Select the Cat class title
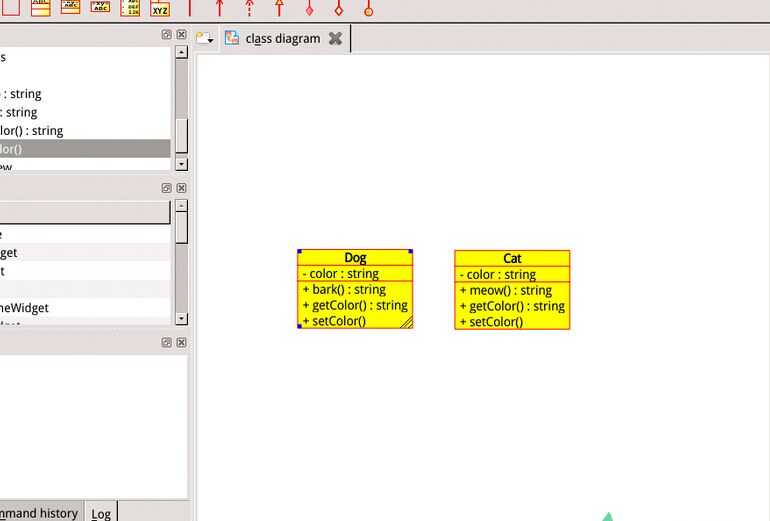The image size is (770, 521). (512, 258)
